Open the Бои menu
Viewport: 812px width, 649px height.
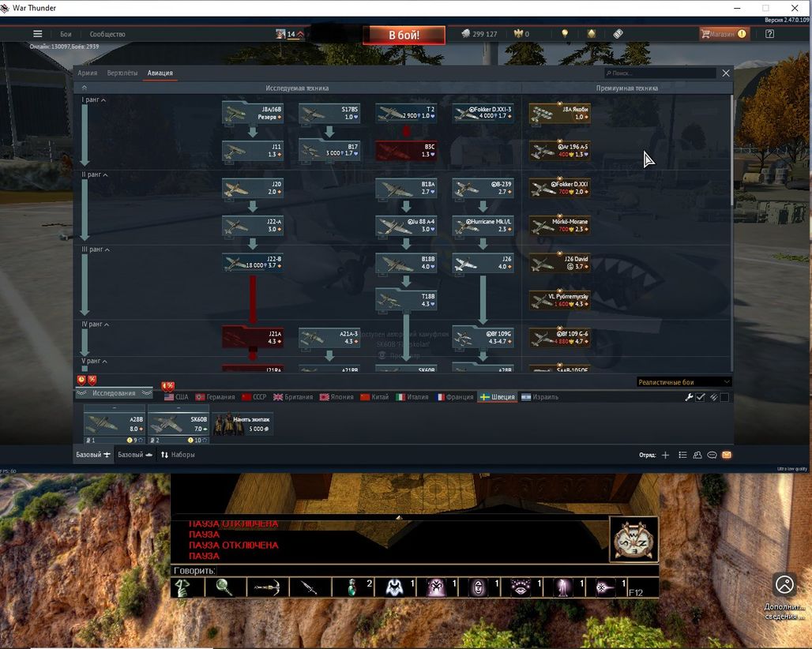[x=66, y=34]
